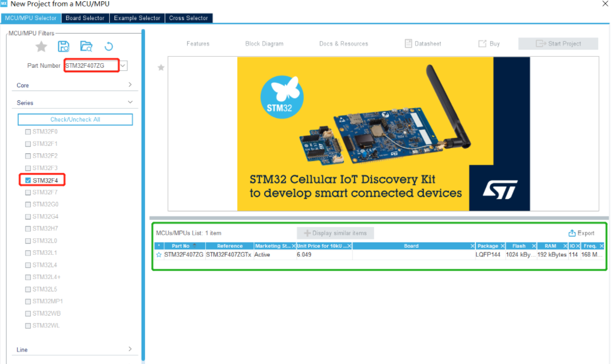
Task: Click the Active marketing status cell
Action: (275, 254)
